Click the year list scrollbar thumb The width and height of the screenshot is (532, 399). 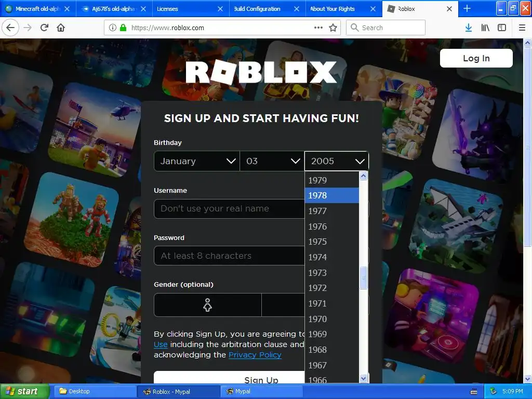click(363, 278)
